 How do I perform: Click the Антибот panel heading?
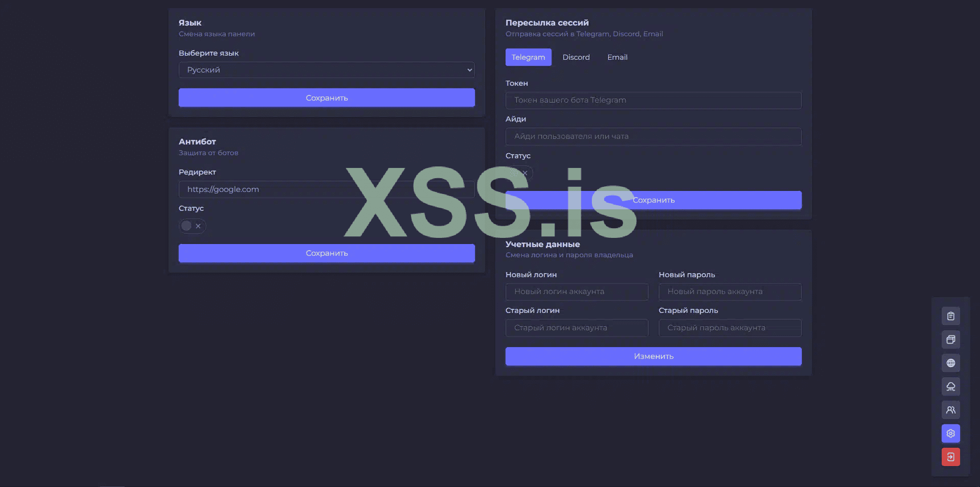click(x=197, y=141)
